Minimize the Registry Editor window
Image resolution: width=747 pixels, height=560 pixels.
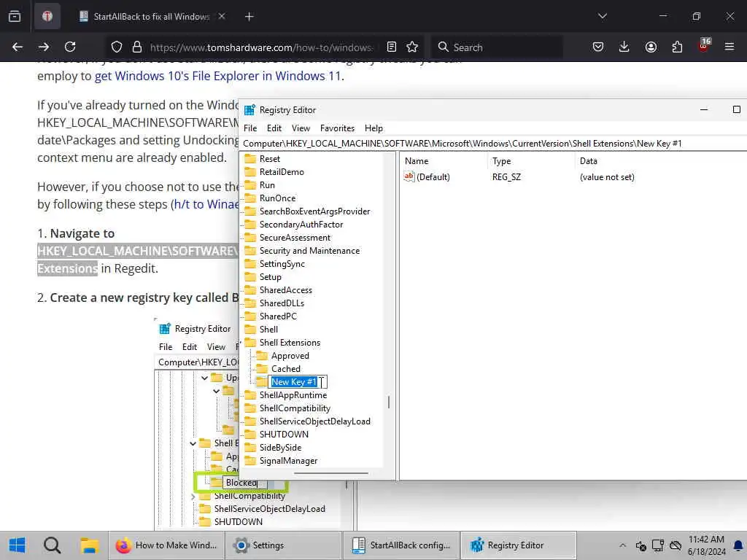704,109
